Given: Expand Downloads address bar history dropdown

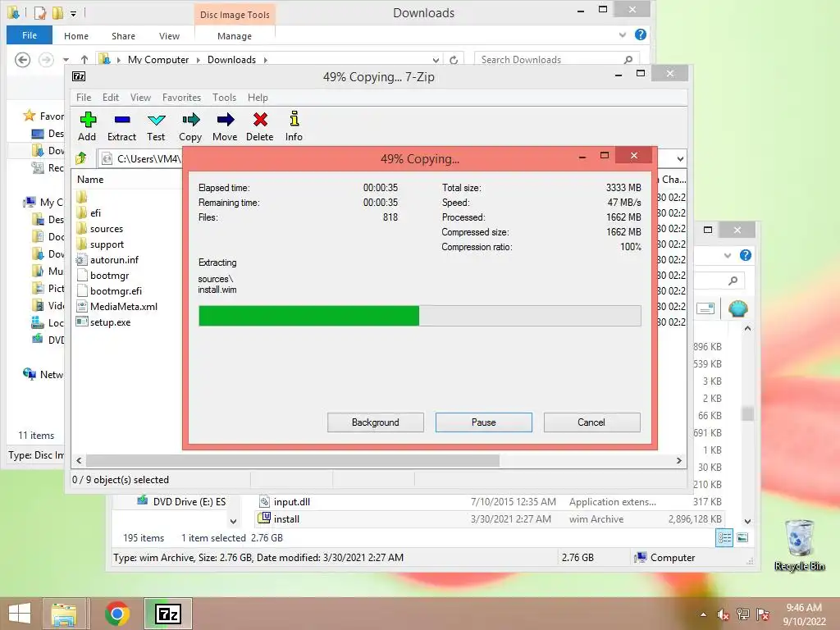Looking at the screenshot, I should pyautogui.click(x=436, y=60).
